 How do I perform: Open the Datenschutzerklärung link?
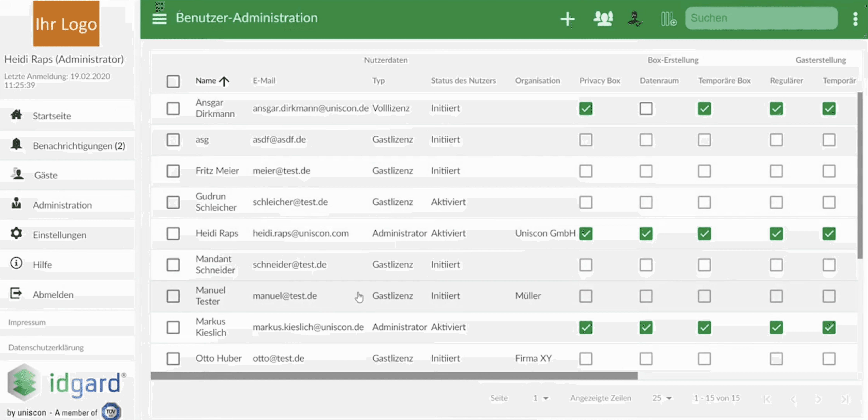[46, 347]
